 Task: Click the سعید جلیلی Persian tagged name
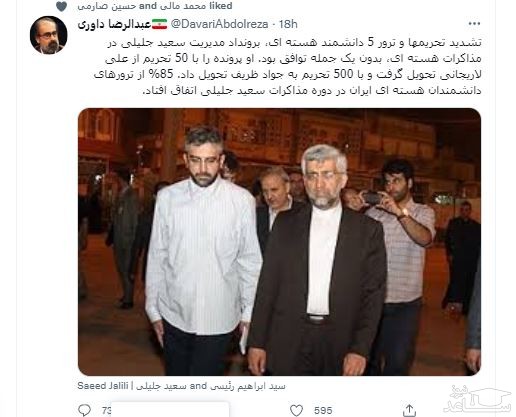coord(163,386)
